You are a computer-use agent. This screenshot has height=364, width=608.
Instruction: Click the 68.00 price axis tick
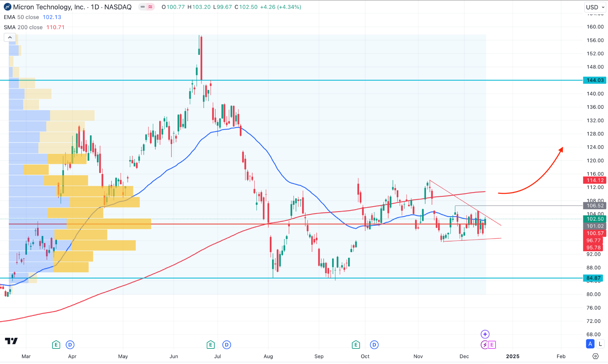[x=594, y=334]
